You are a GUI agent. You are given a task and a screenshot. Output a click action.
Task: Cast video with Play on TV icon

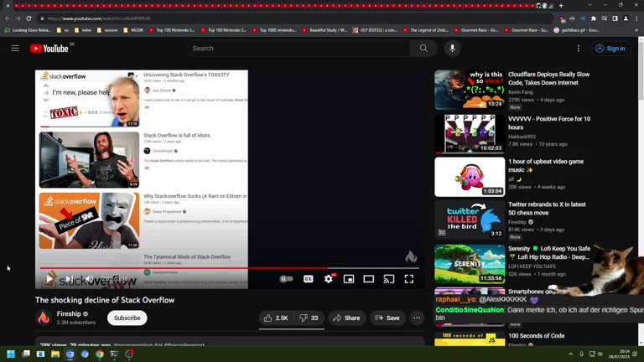pos(389,279)
